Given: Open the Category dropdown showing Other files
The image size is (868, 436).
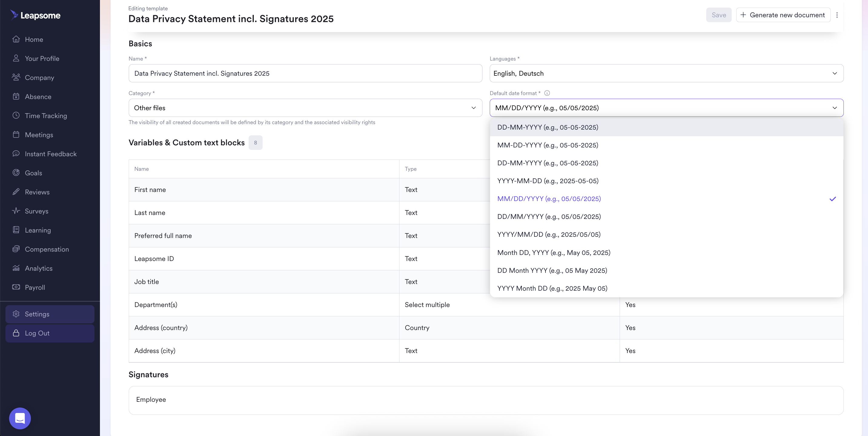Looking at the screenshot, I should (305, 108).
